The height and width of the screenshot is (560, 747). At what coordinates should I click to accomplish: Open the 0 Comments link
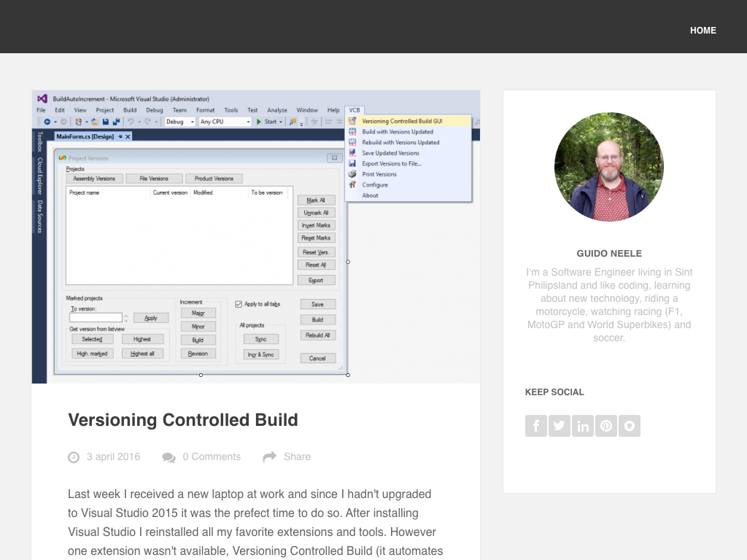pos(212,456)
